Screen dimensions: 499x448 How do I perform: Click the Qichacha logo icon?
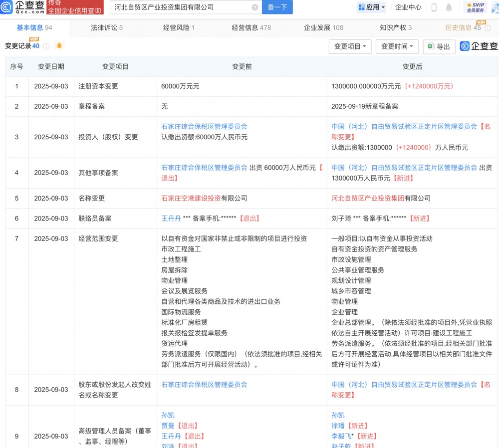point(7,7)
